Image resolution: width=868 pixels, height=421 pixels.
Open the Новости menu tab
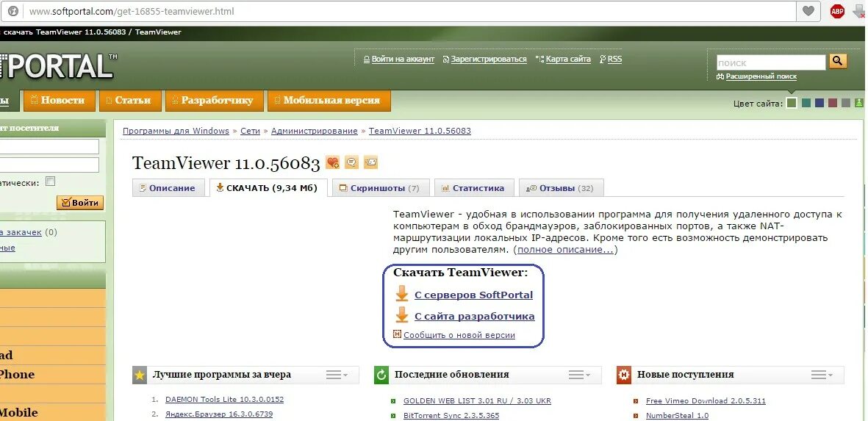(60, 100)
